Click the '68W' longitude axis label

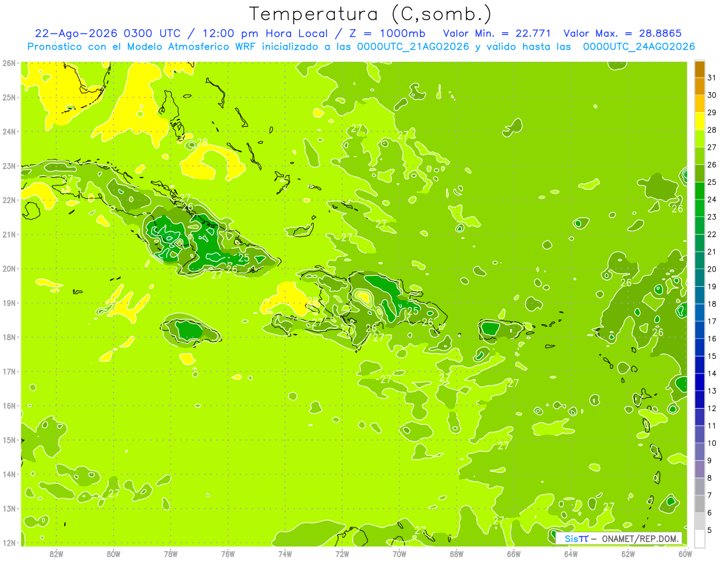pos(457,554)
